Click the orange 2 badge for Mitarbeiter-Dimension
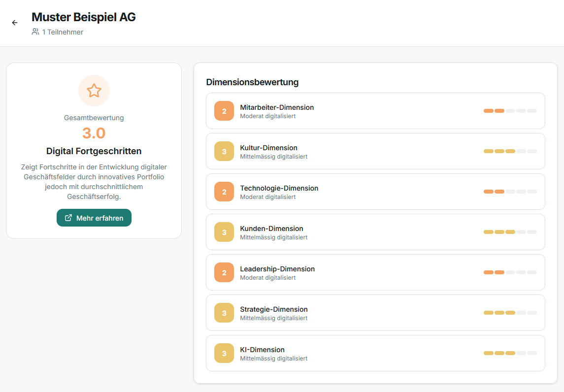Screen dimensions: 564x392 [x=224, y=111]
